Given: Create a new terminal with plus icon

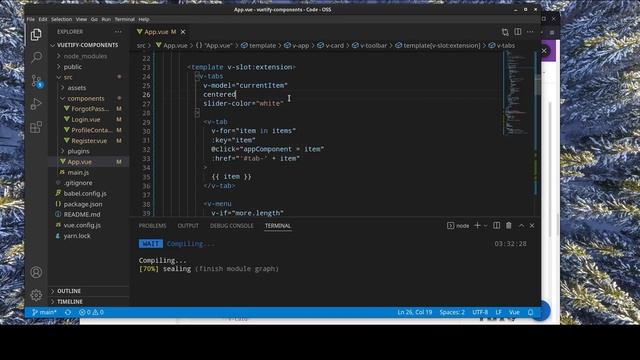Looking at the screenshot, I should (477, 225).
